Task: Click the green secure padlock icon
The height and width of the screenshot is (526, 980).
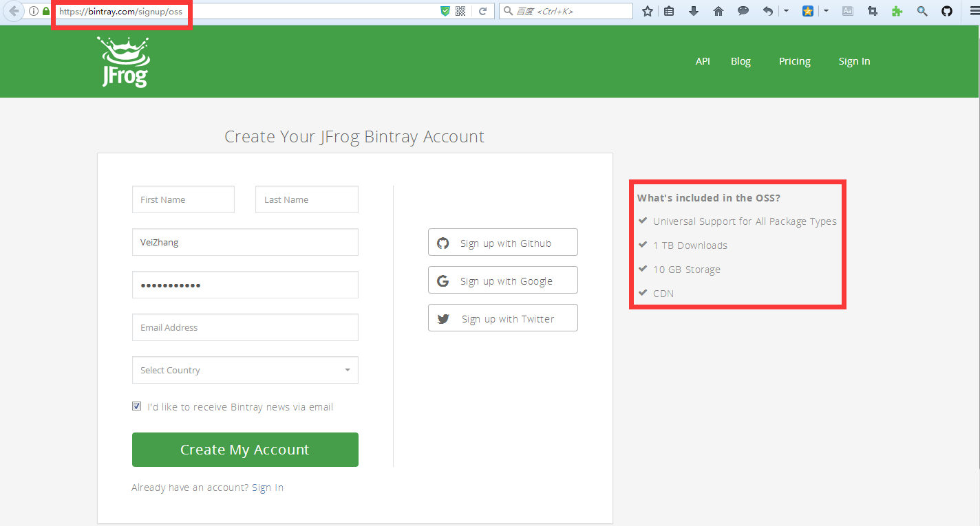Action: (46, 11)
